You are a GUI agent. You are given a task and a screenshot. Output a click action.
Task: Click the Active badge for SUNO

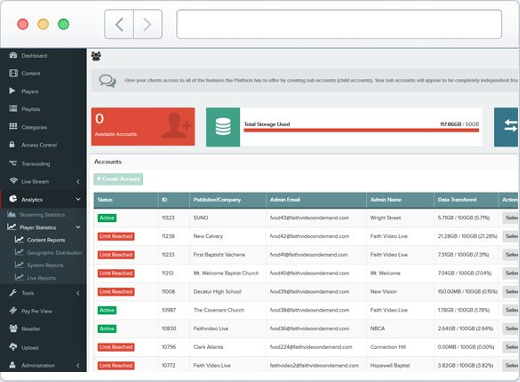(107, 218)
